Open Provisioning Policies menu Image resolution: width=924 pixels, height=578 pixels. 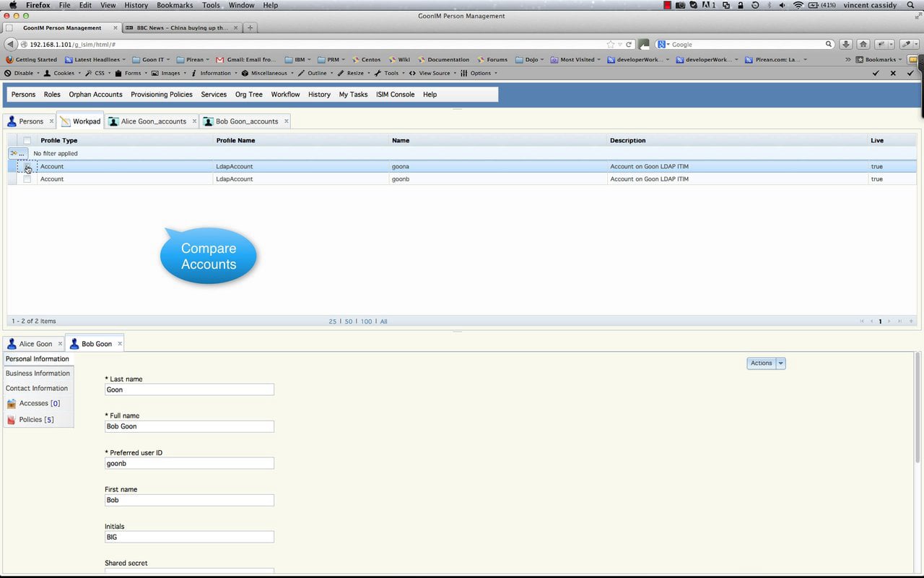pos(162,95)
